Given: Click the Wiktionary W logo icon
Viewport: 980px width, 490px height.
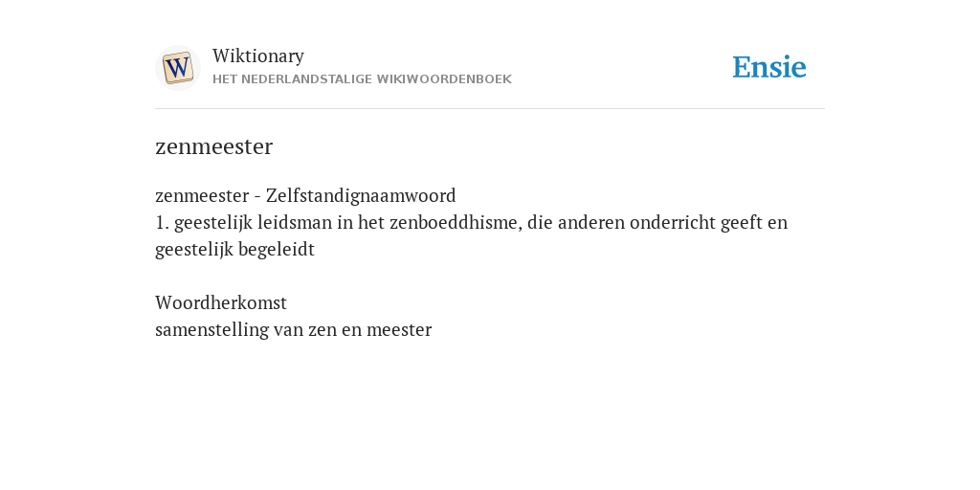Looking at the screenshot, I should [x=177, y=68].
